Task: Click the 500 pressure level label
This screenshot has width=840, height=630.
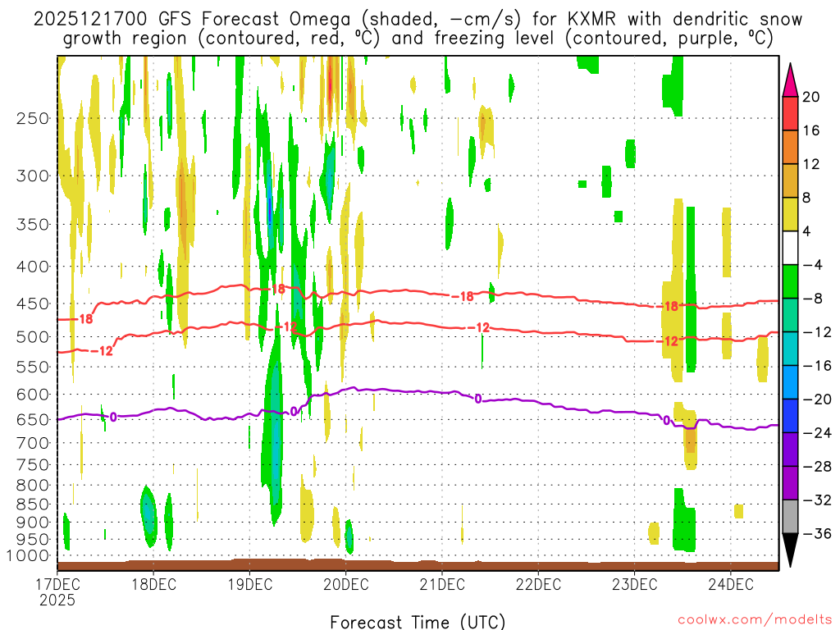Action: tap(33, 337)
